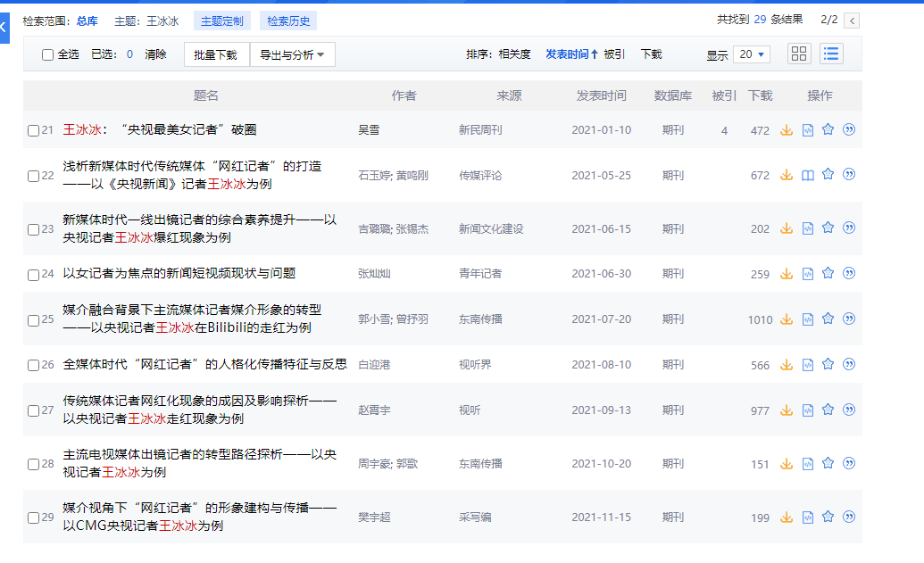
Task: Check the box beside result 25
Action: [x=34, y=320]
